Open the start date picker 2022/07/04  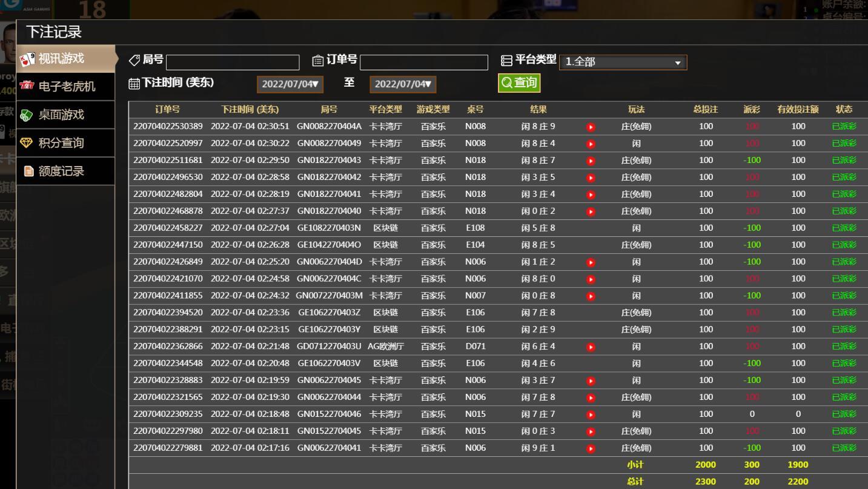pyautogui.click(x=290, y=84)
